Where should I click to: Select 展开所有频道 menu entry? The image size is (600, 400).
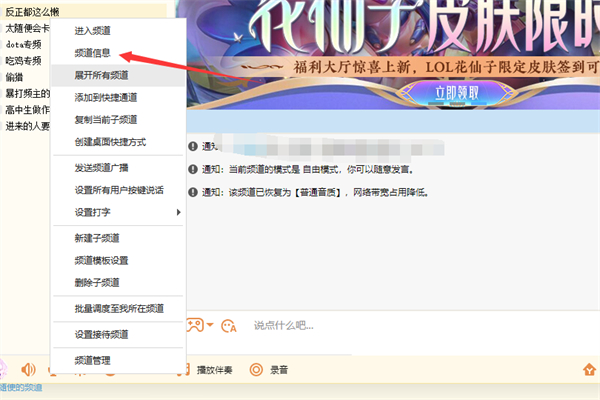101,75
